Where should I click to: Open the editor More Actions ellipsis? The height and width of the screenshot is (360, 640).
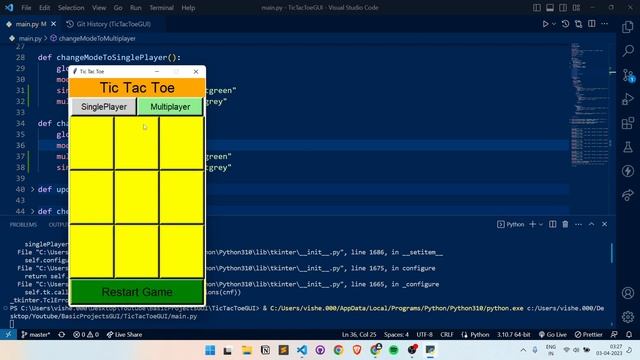pyautogui.click(x=604, y=24)
